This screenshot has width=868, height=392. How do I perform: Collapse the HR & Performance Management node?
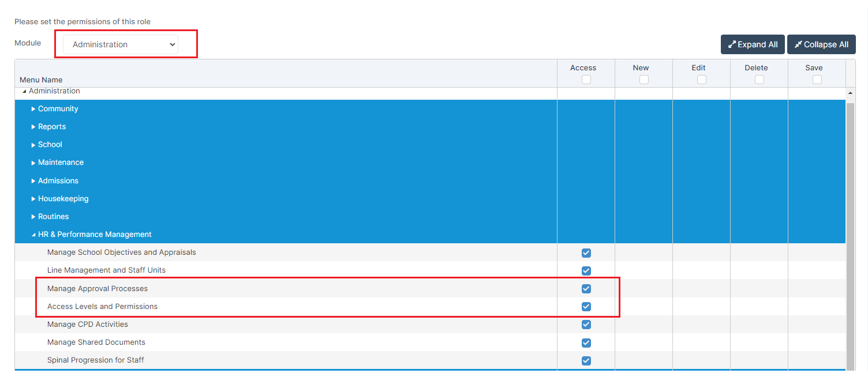[33, 235]
